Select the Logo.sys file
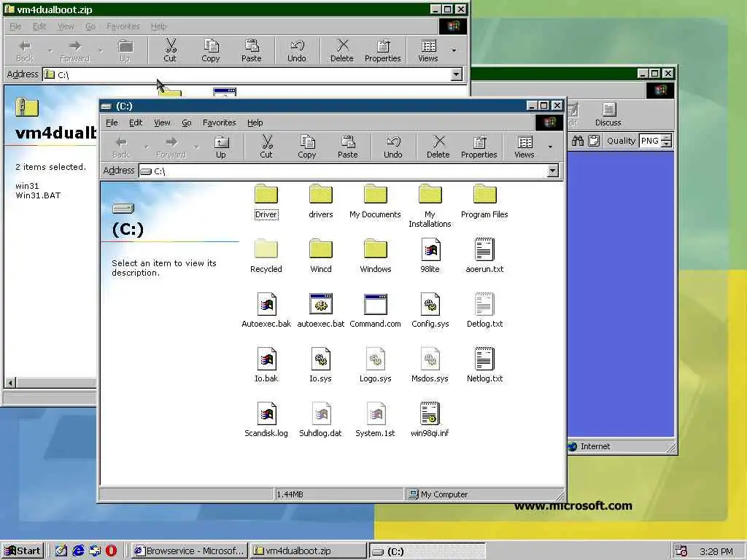 pos(376,366)
